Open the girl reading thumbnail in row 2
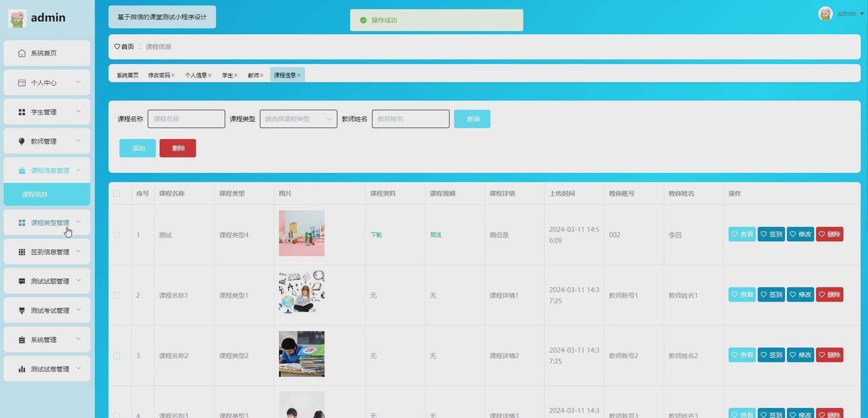 tap(302, 293)
